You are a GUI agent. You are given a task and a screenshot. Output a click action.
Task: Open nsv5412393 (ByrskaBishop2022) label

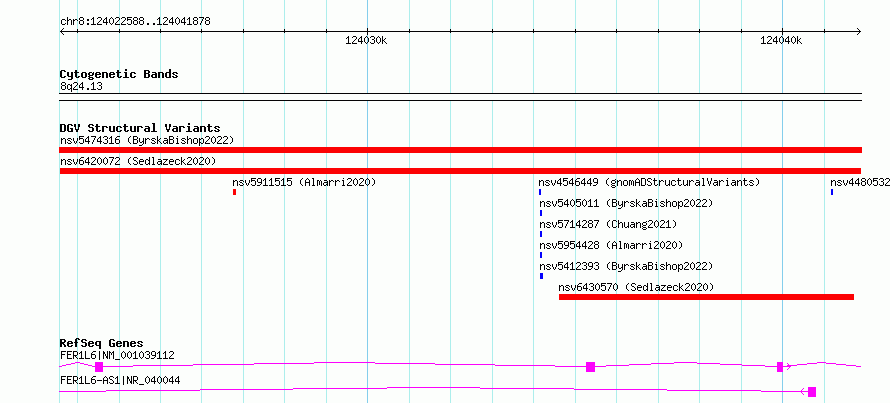626,266
